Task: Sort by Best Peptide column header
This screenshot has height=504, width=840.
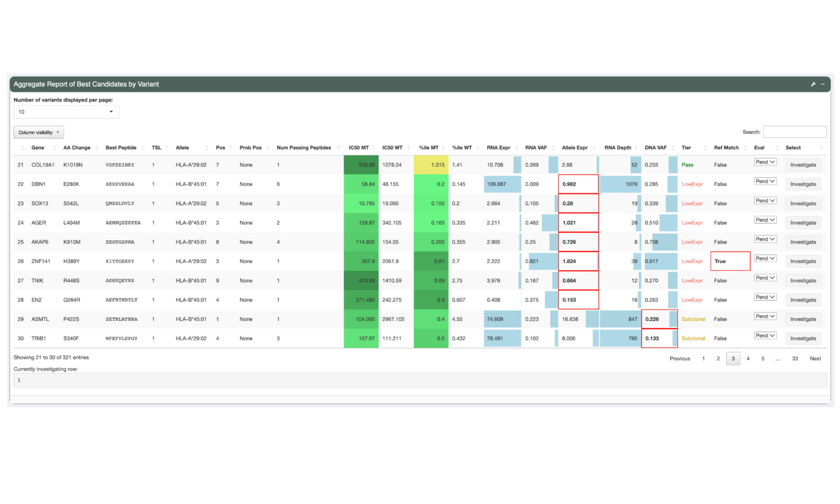Action: pyautogui.click(x=121, y=148)
